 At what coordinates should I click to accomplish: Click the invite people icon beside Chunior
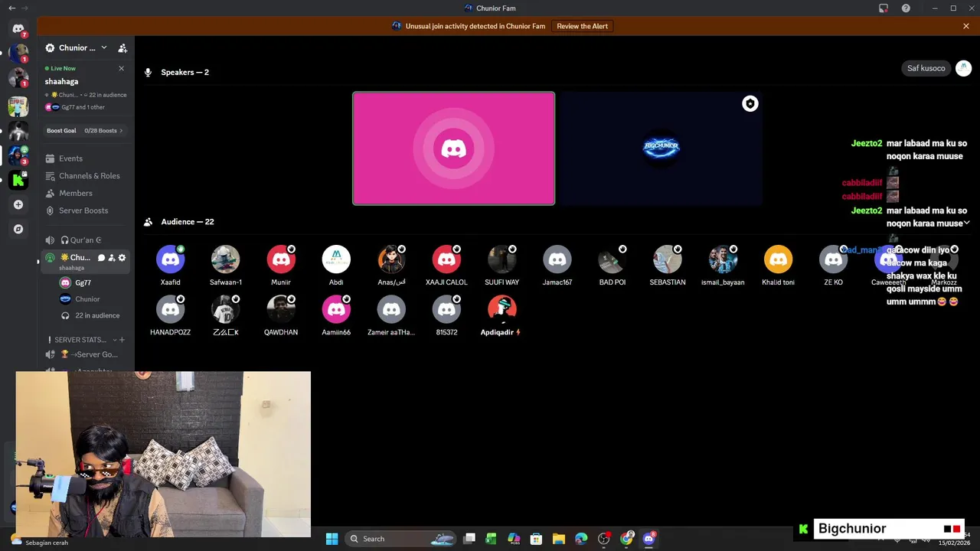pyautogui.click(x=122, y=47)
